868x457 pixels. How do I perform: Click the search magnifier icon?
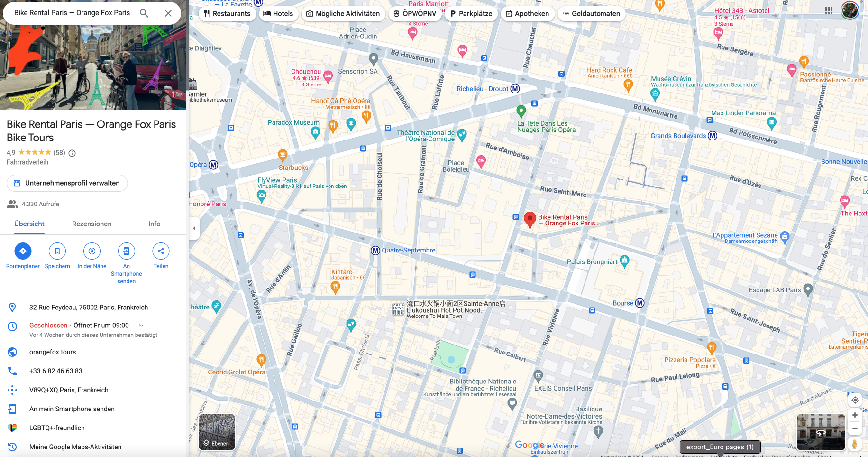coord(144,13)
